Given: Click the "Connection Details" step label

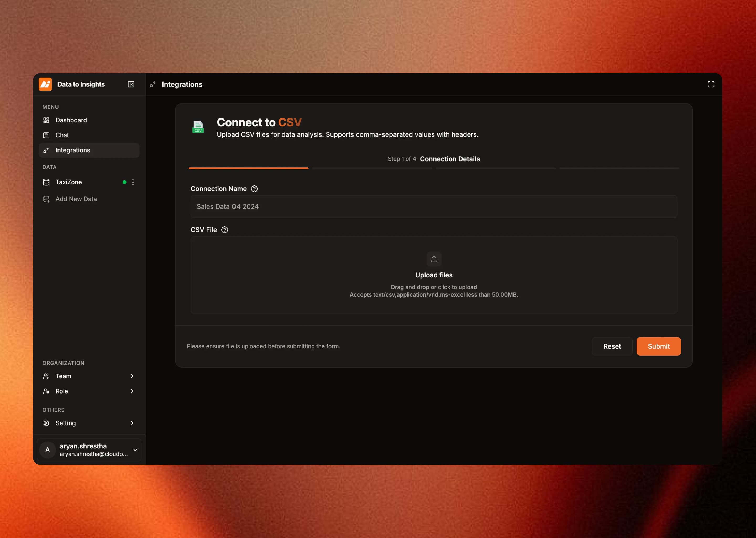Looking at the screenshot, I should (450, 159).
